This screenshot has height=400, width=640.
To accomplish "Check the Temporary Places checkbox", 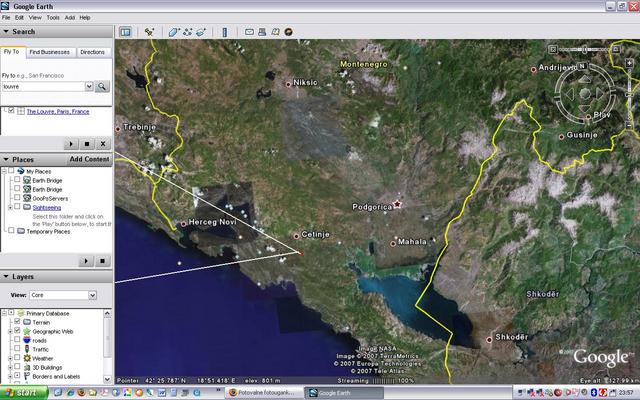I will point(11,231).
